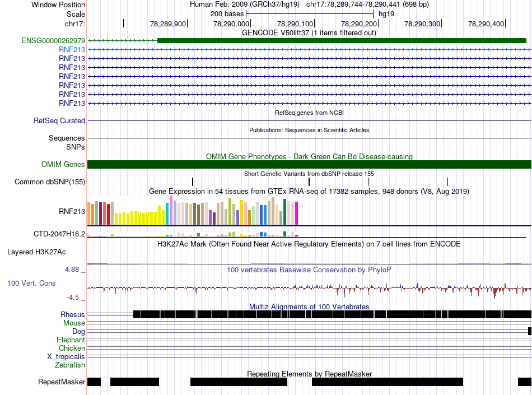
Task: Click the X_tropicalis alignment label
Action: coord(66,357)
